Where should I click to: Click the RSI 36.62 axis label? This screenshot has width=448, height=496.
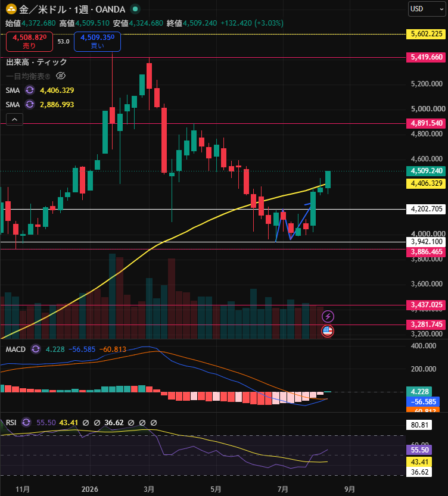tap(419, 472)
